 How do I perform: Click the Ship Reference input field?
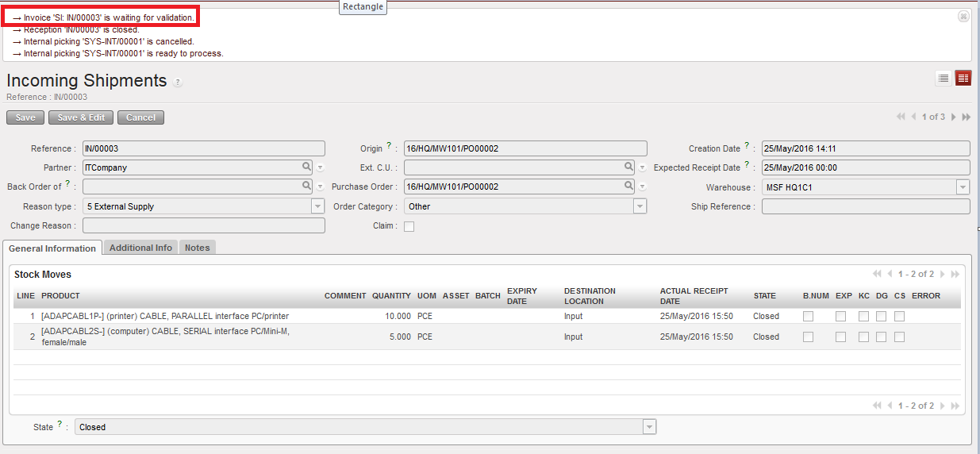[865, 206]
